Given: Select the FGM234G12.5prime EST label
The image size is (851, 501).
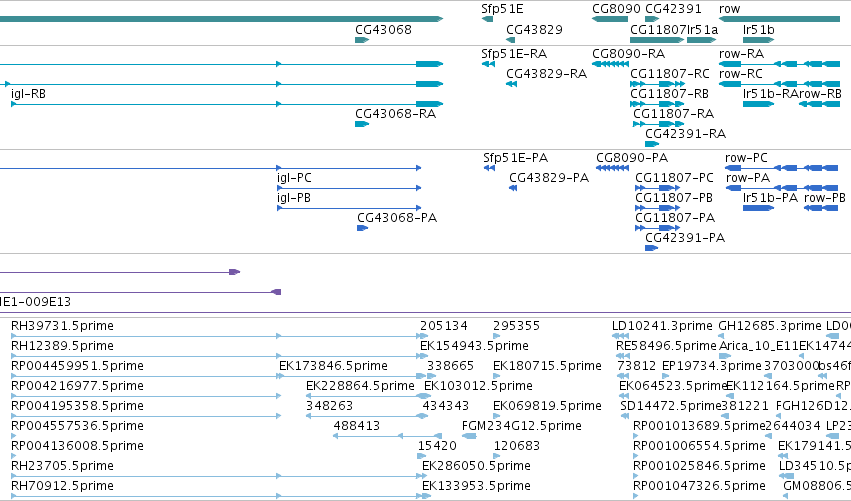Looking at the screenshot, I should [x=522, y=427].
